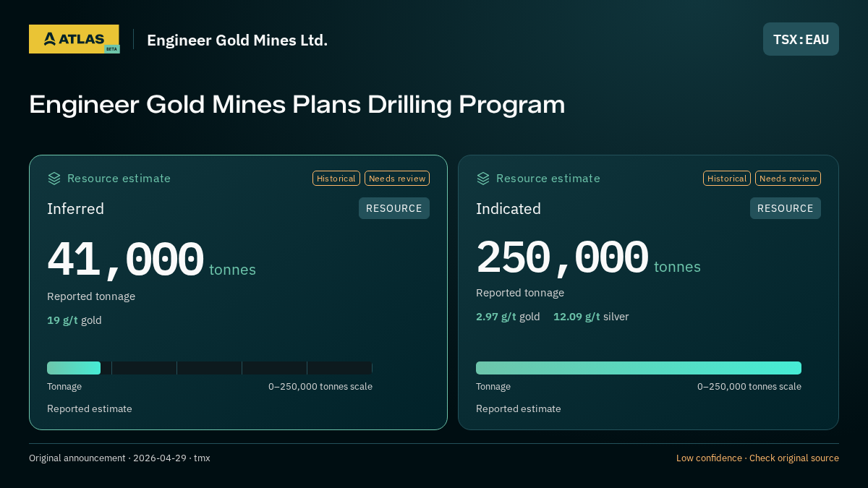
Task: Click the 19 g/t gold grade
Action: [75, 320]
